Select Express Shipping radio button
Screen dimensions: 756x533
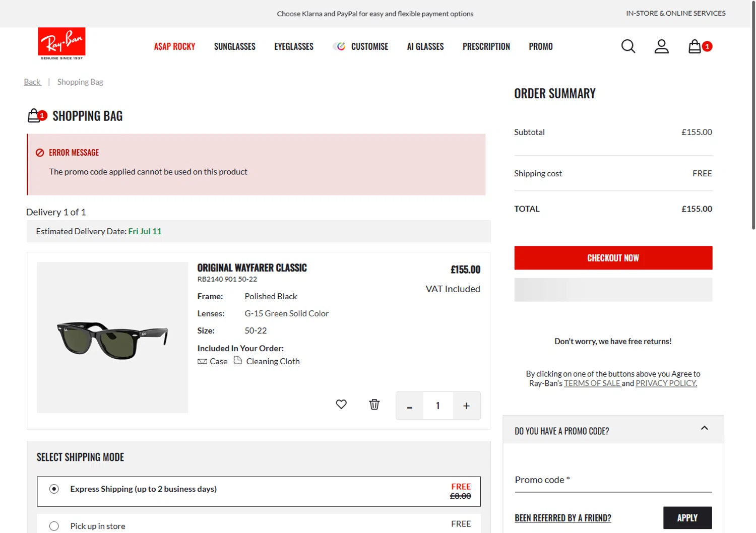(54, 489)
